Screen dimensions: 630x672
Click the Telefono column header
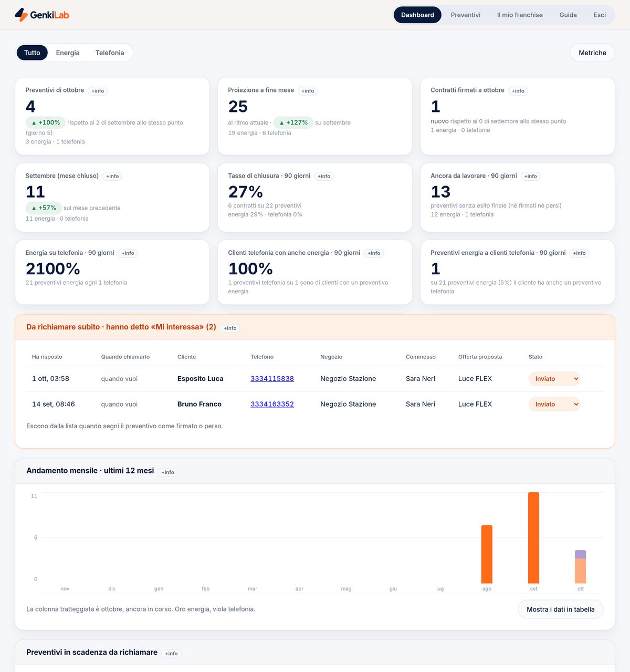pos(262,357)
